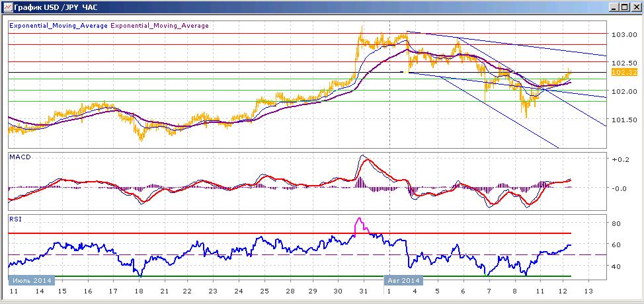Click the Июль 2014 month marker
The height and width of the screenshot is (304, 644).
pos(32,281)
